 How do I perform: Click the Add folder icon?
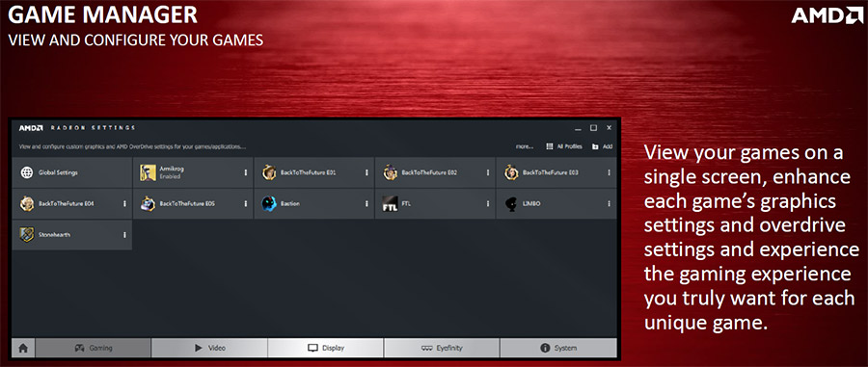point(595,147)
